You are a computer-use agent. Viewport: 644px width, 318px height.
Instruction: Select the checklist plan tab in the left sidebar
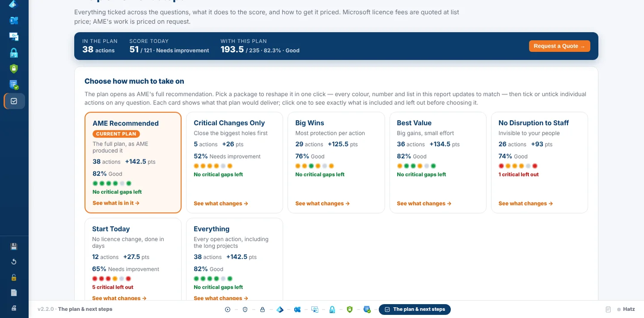click(x=14, y=101)
